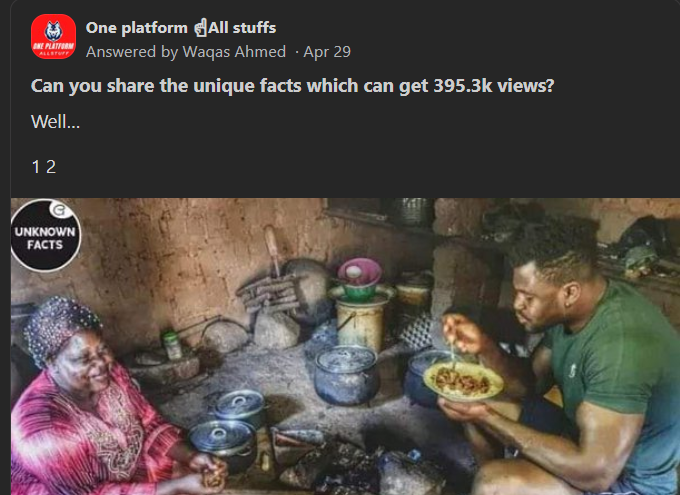Image resolution: width=680 pixels, height=495 pixels.
Task: Click the yellow bucket with pink bowl
Action: (x=361, y=304)
